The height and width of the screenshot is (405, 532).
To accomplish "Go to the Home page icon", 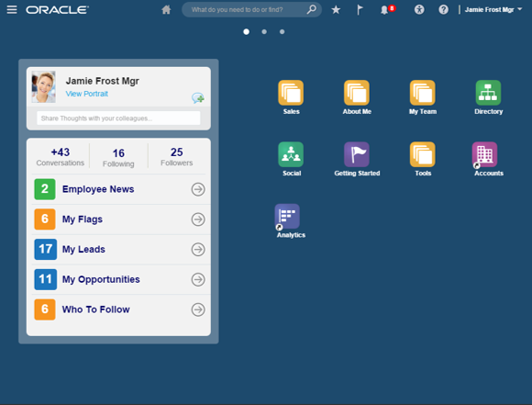I will point(166,9).
